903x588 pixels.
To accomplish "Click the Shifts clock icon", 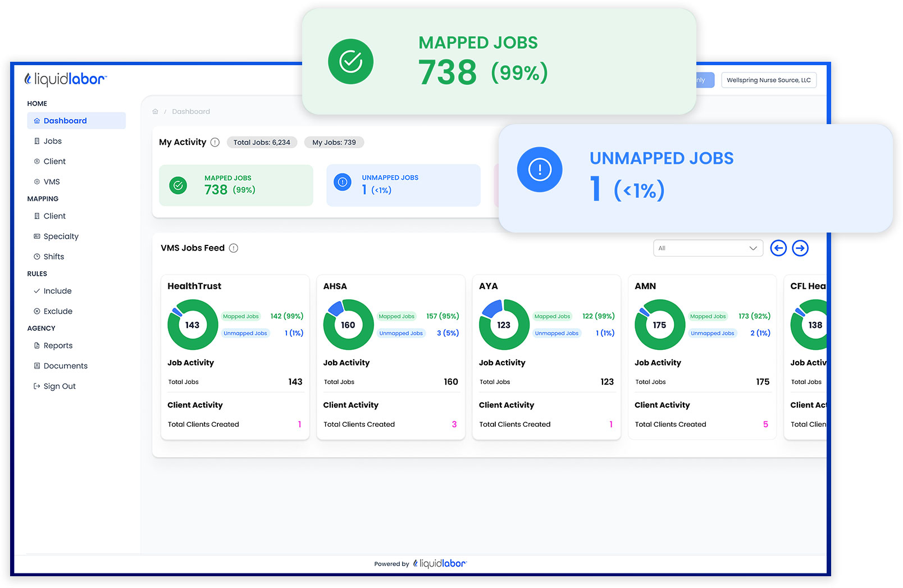I will pyautogui.click(x=37, y=257).
